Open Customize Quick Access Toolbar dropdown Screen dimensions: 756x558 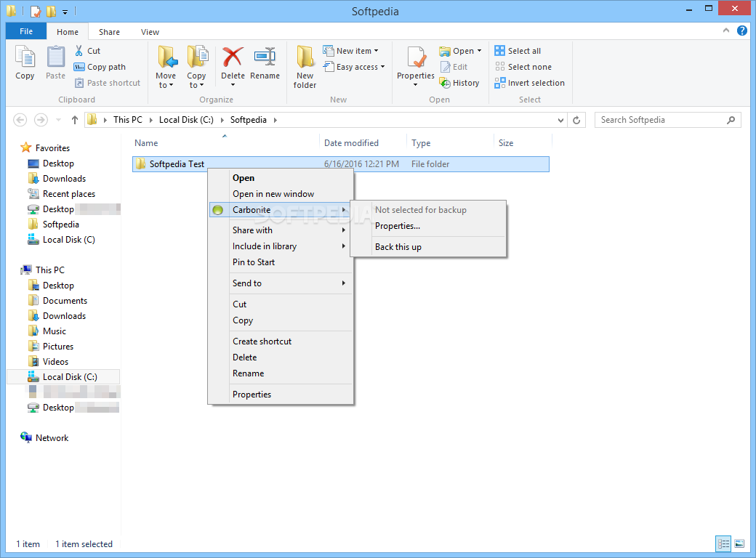(65, 12)
